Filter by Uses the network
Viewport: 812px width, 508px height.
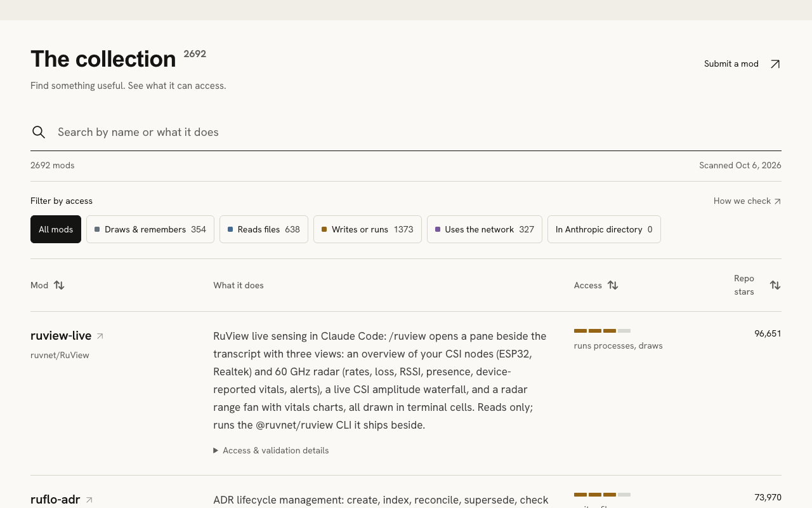[x=485, y=229]
